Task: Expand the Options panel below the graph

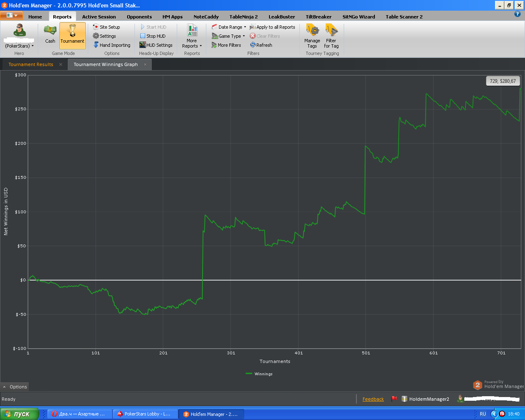Action: 15,387
